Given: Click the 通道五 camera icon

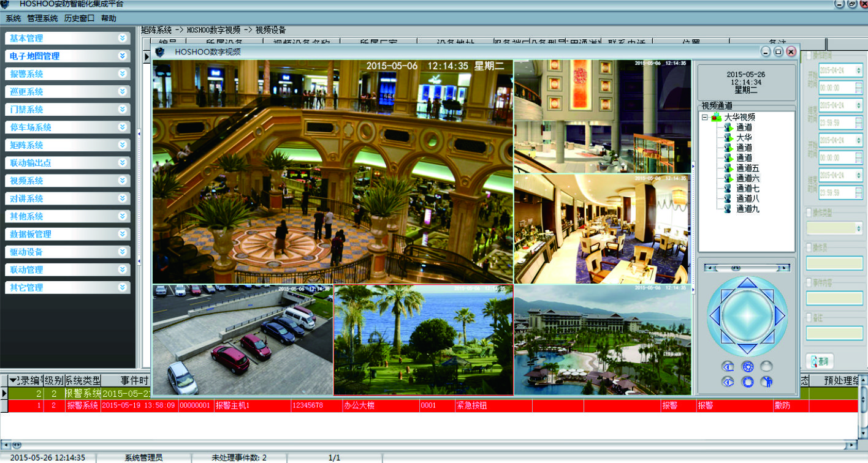Looking at the screenshot, I should coord(728,168).
